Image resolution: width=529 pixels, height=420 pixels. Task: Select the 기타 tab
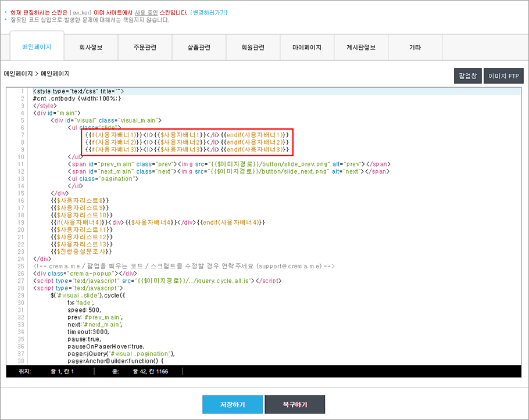[x=415, y=48]
